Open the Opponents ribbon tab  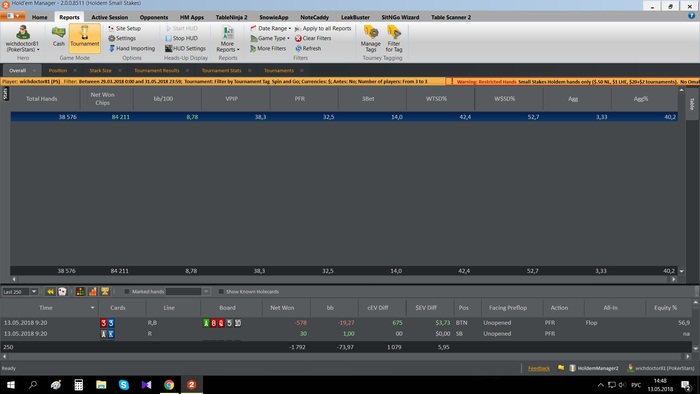pos(154,17)
